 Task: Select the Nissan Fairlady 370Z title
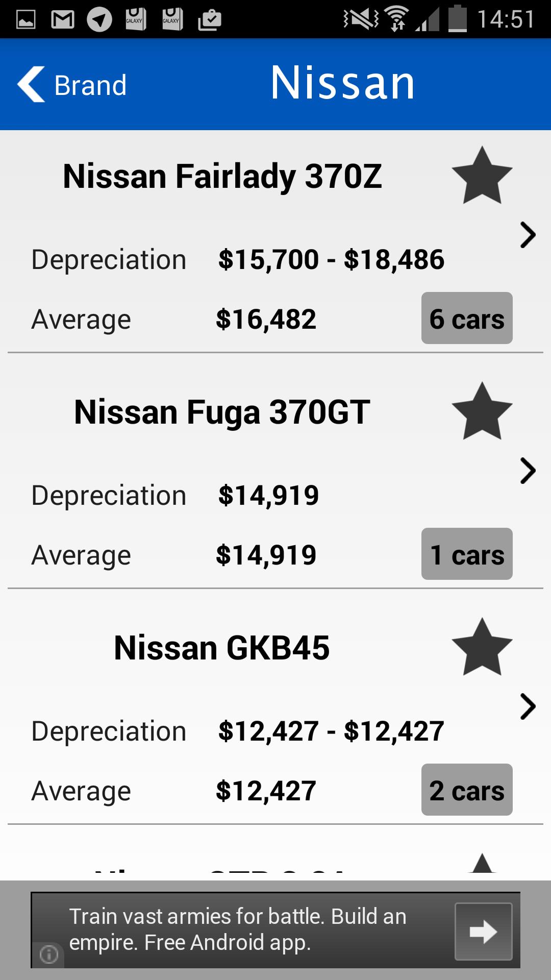[222, 177]
